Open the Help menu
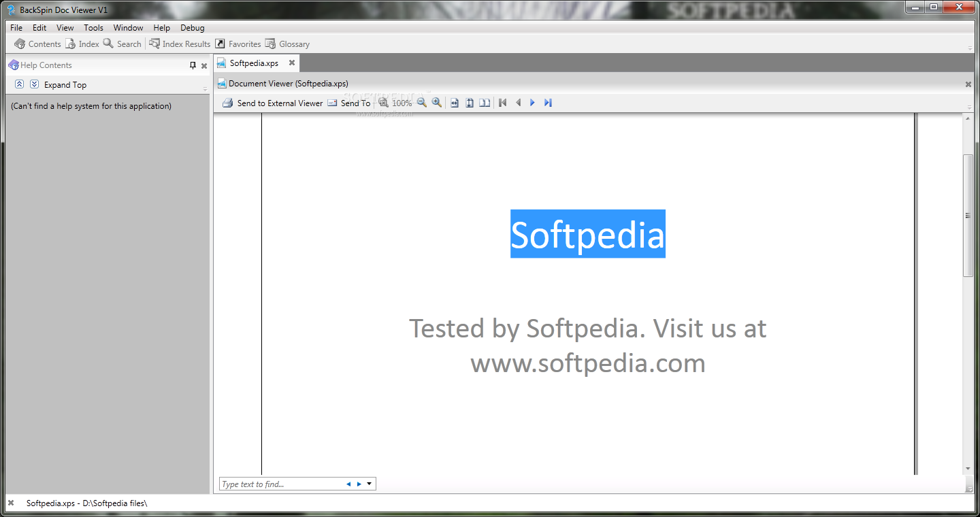This screenshot has height=517, width=980. pyautogui.click(x=161, y=28)
